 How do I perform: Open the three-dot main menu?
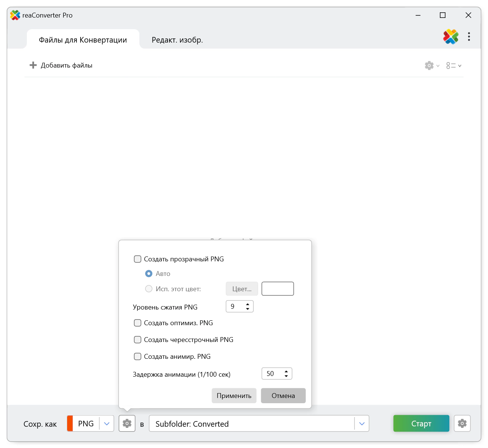coord(469,37)
